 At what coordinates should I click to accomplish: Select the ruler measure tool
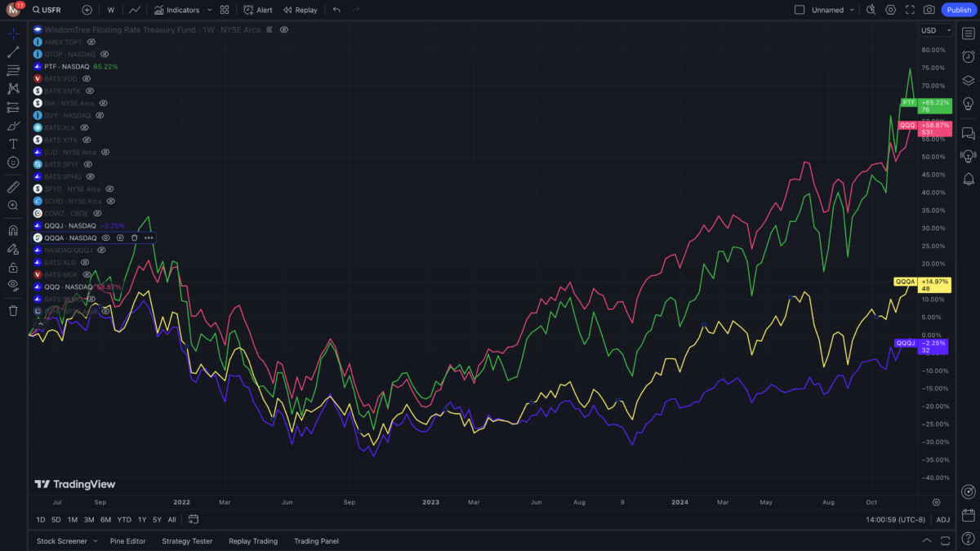click(13, 187)
